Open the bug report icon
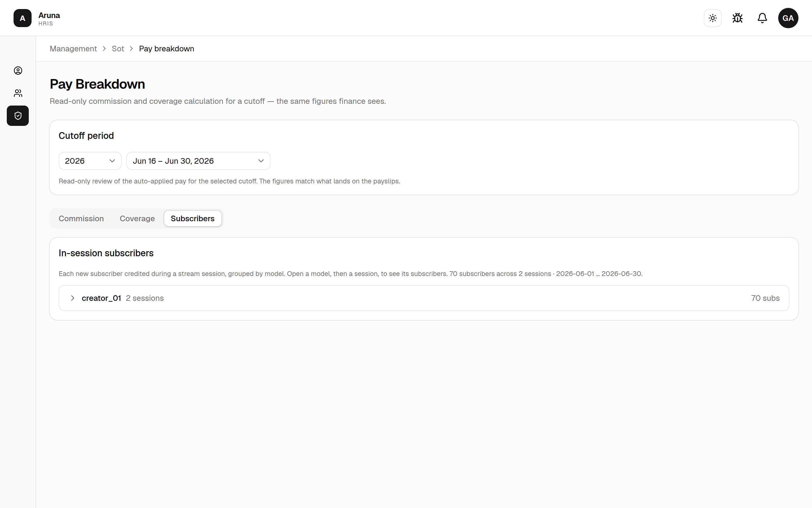812x508 pixels. 738,18
